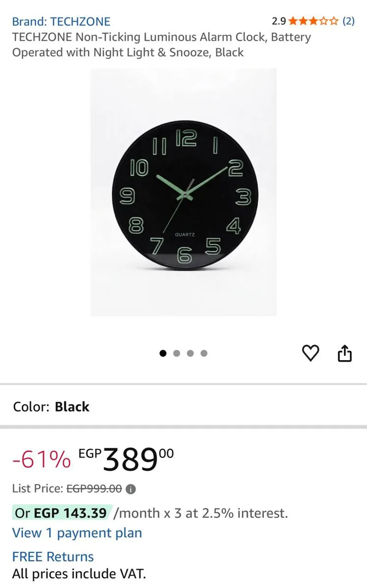Select the Color: Black option
This screenshot has width=367, height=588.
click(52, 407)
